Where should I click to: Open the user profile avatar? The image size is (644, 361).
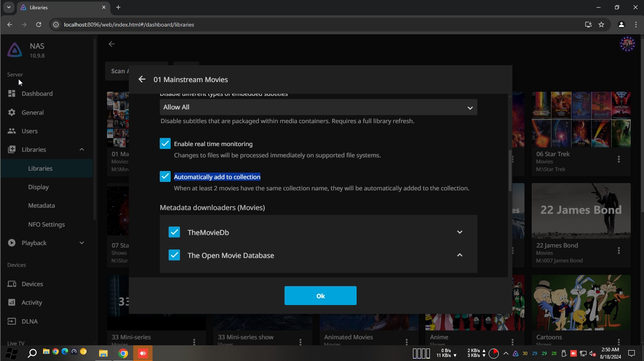627,44
